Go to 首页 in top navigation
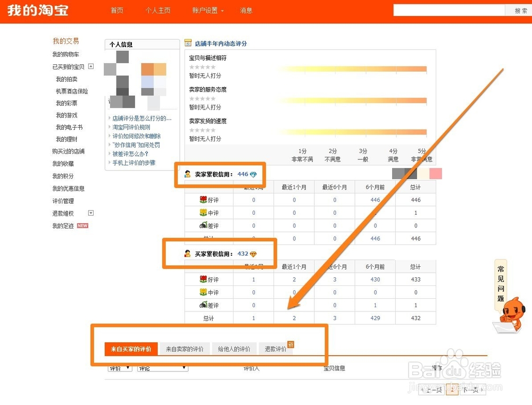This screenshot has width=532, height=405. tap(117, 11)
